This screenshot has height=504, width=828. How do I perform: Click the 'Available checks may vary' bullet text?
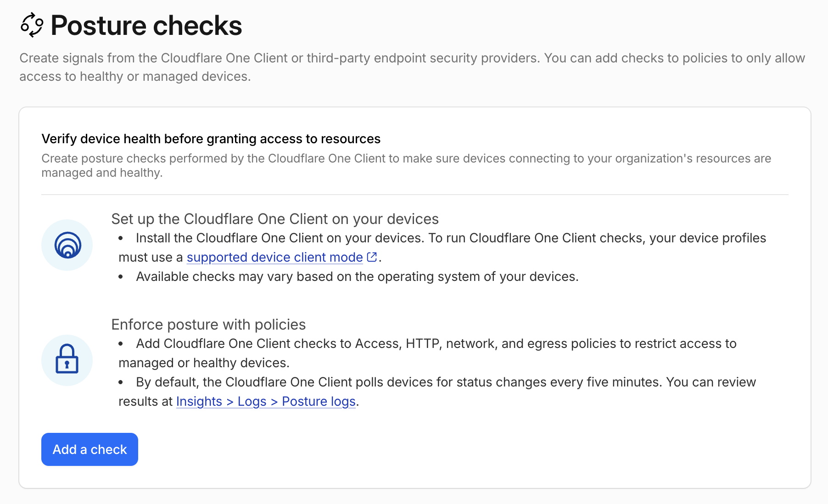point(357,276)
